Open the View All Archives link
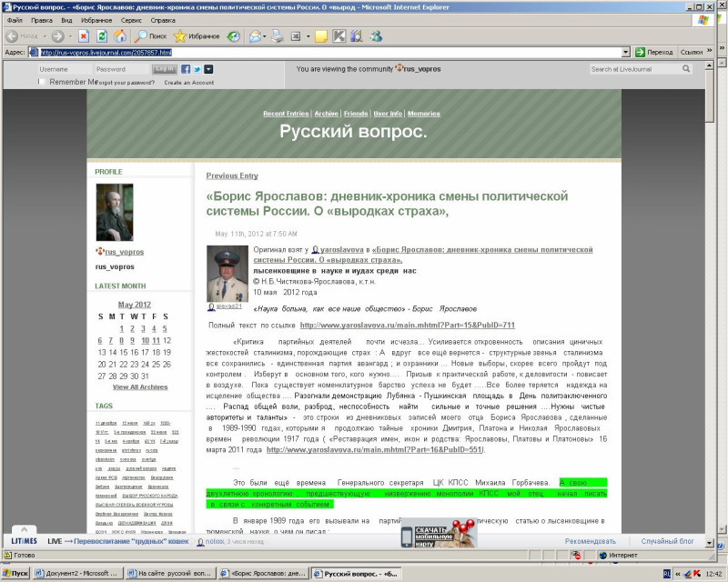This screenshot has height=582, width=728. point(140,387)
